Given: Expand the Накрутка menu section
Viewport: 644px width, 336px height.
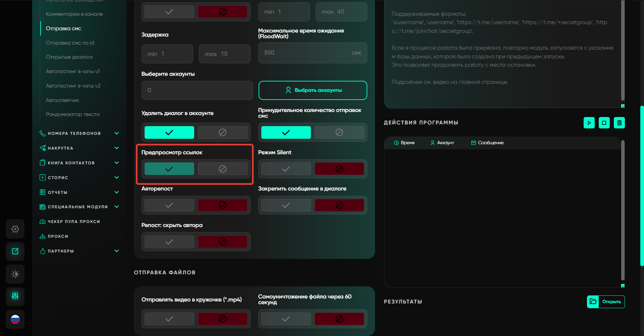Looking at the screenshot, I should pyautogui.click(x=116, y=148).
